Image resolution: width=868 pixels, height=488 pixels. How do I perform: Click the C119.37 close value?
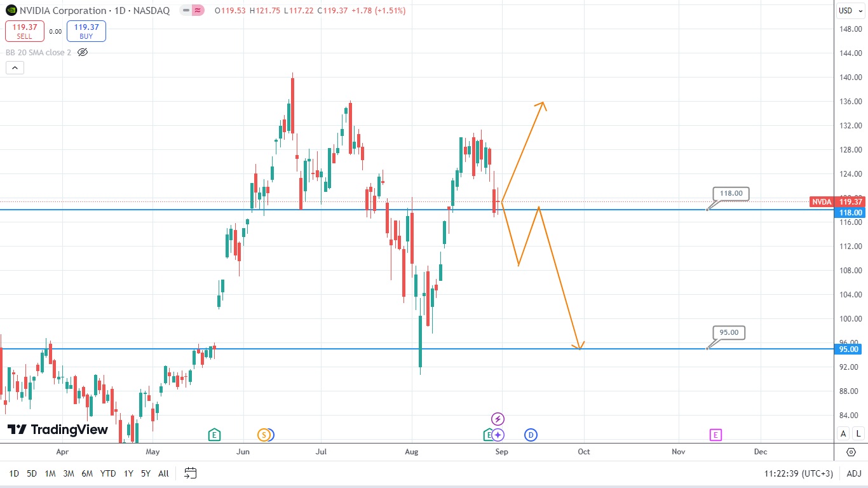[332, 11]
